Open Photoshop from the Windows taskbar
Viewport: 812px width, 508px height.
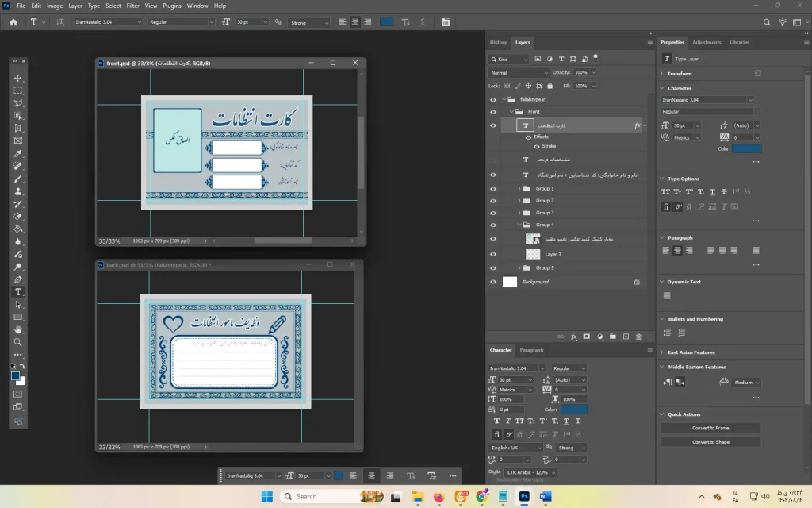point(524,497)
